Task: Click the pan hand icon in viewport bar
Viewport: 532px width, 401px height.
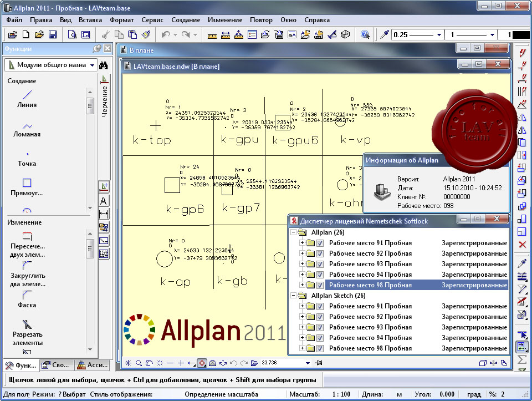Action: coord(149,363)
